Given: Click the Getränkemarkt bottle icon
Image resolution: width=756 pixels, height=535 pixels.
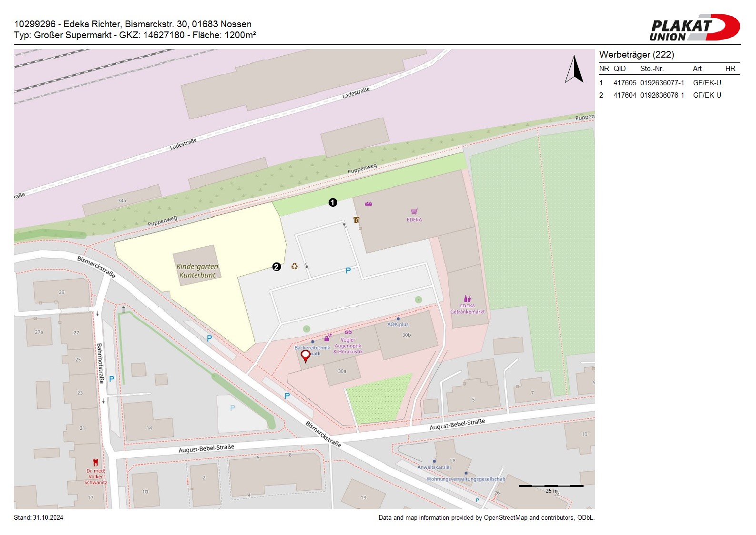Looking at the screenshot, I should (x=467, y=299).
